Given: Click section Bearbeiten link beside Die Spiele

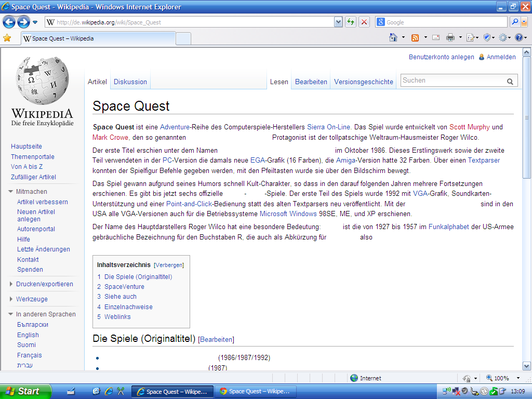Looking at the screenshot, I should [216, 339].
